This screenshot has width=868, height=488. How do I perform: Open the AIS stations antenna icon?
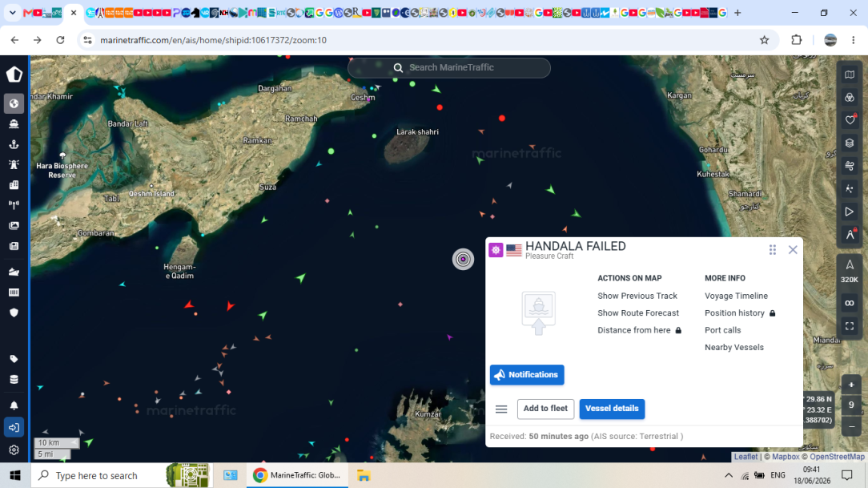click(x=14, y=205)
